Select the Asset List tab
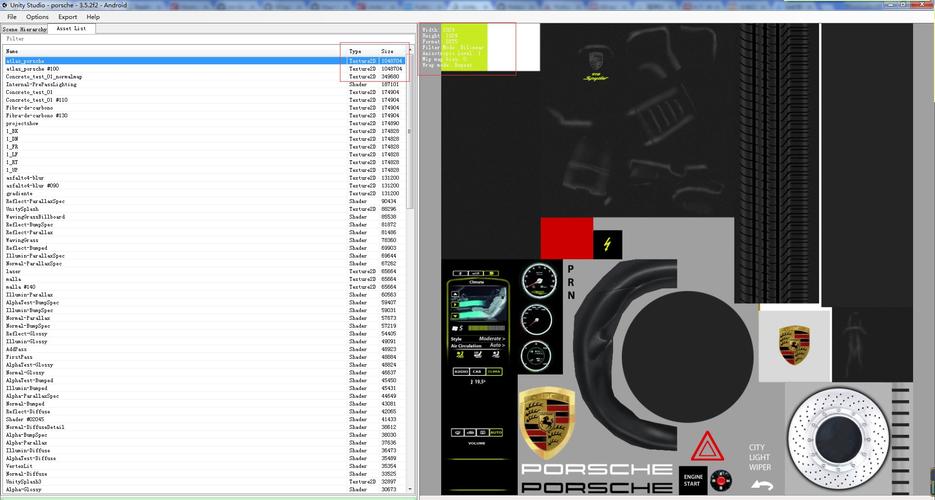The height and width of the screenshot is (500, 935). coord(72,28)
